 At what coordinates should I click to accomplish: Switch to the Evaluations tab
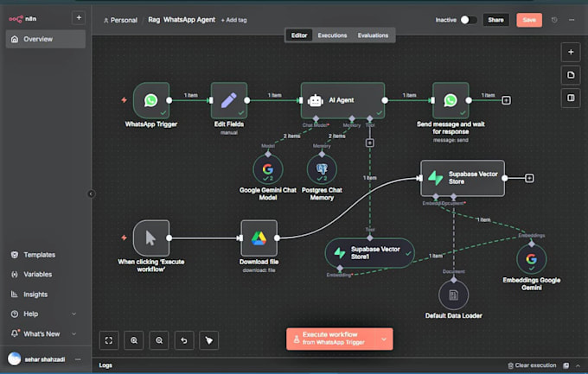tap(373, 35)
